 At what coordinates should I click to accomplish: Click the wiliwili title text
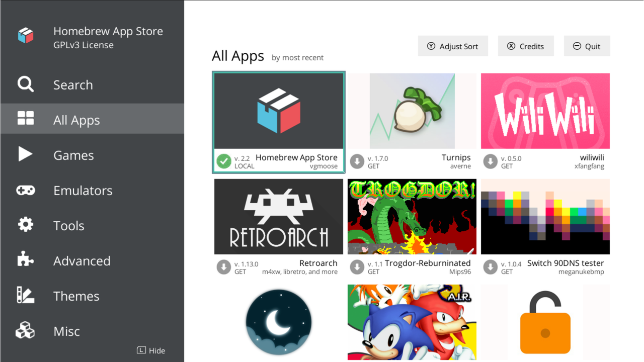pyautogui.click(x=592, y=157)
